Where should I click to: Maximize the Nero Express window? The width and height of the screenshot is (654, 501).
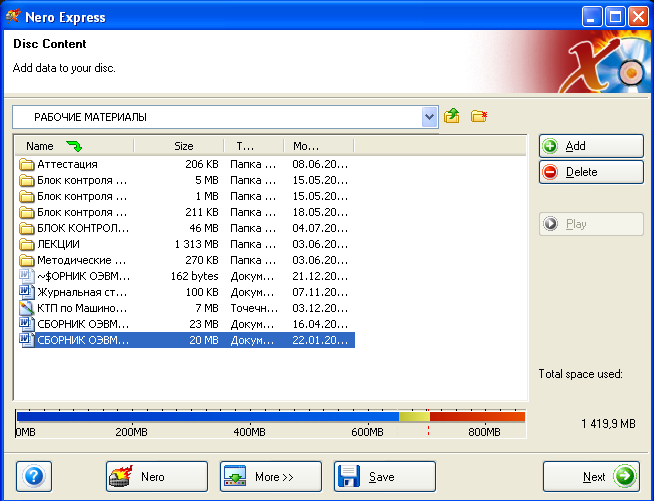[615, 17]
